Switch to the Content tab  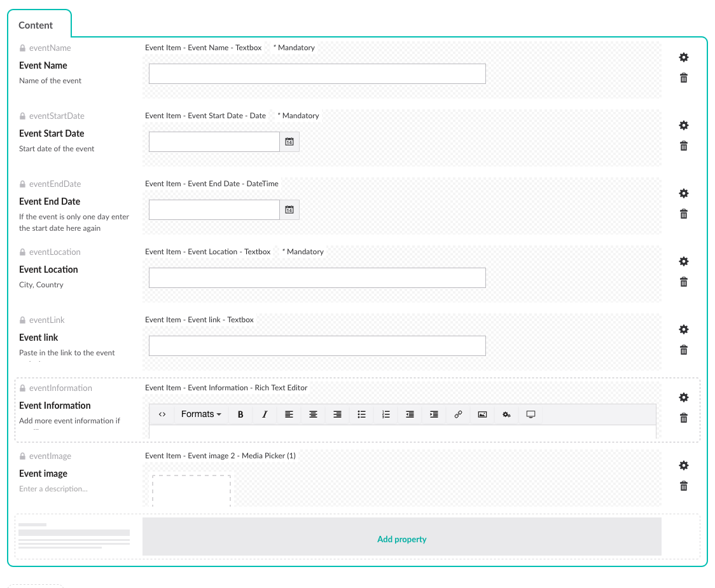[x=36, y=25]
